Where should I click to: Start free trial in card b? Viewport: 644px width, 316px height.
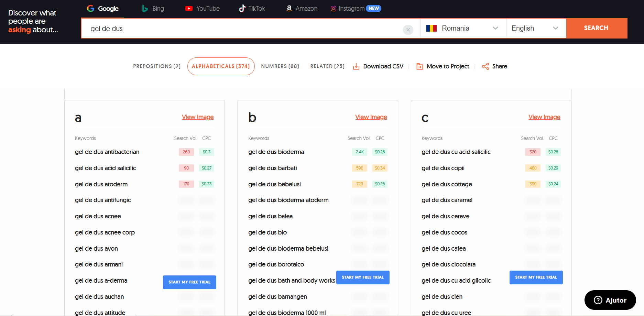pyautogui.click(x=363, y=277)
